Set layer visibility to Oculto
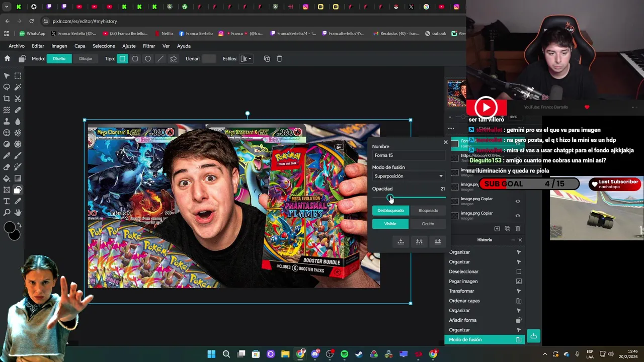644x362 pixels. click(428, 224)
